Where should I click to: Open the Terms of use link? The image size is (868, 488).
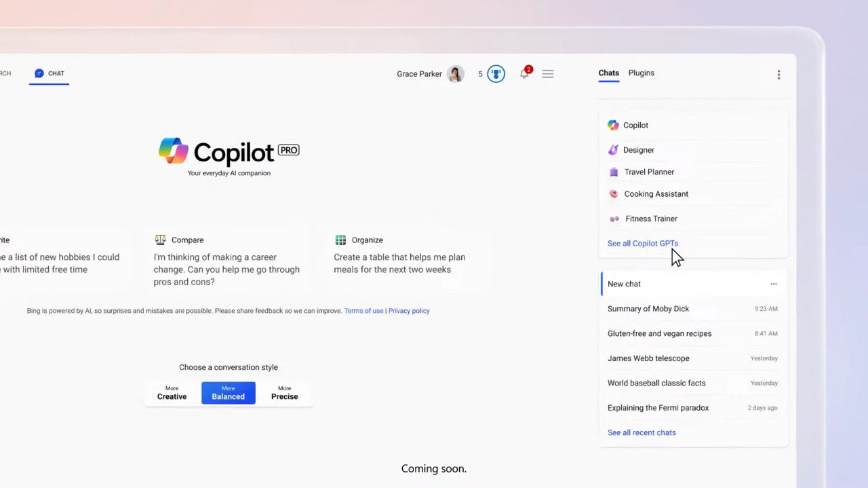(363, 310)
